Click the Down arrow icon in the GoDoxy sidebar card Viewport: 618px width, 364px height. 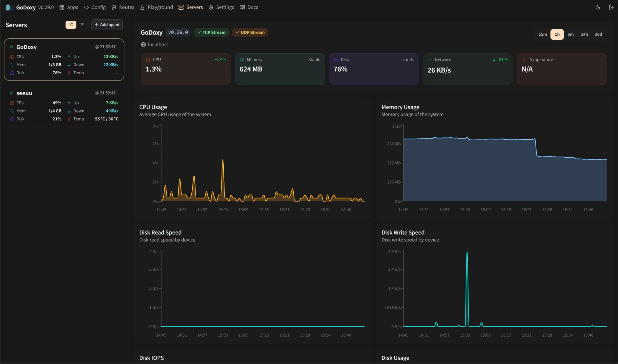click(69, 65)
